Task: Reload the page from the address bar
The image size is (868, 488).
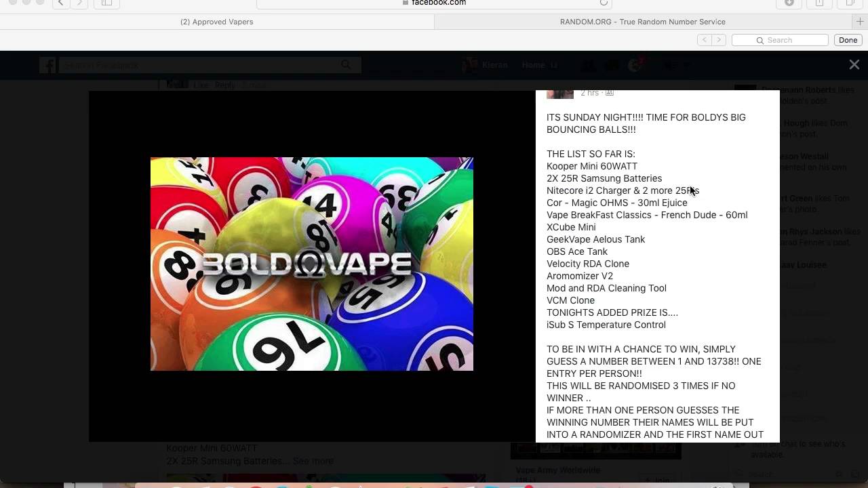Action: click(x=604, y=3)
